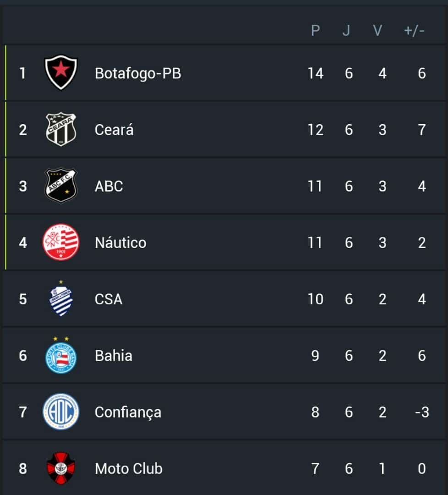Click CSA's 10 points value
This screenshot has height=495, width=448.
[x=315, y=299]
